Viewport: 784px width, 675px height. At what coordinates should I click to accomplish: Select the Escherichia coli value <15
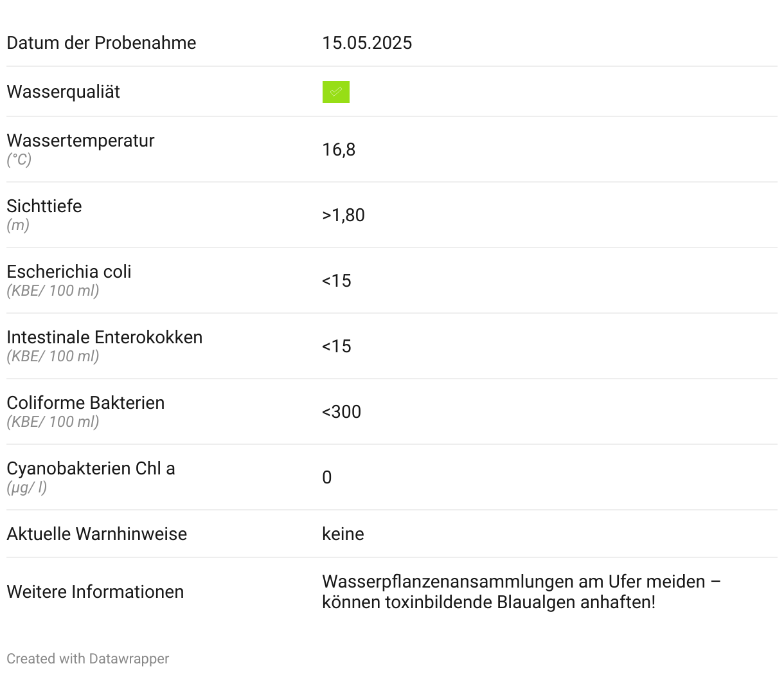[x=337, y=281]
